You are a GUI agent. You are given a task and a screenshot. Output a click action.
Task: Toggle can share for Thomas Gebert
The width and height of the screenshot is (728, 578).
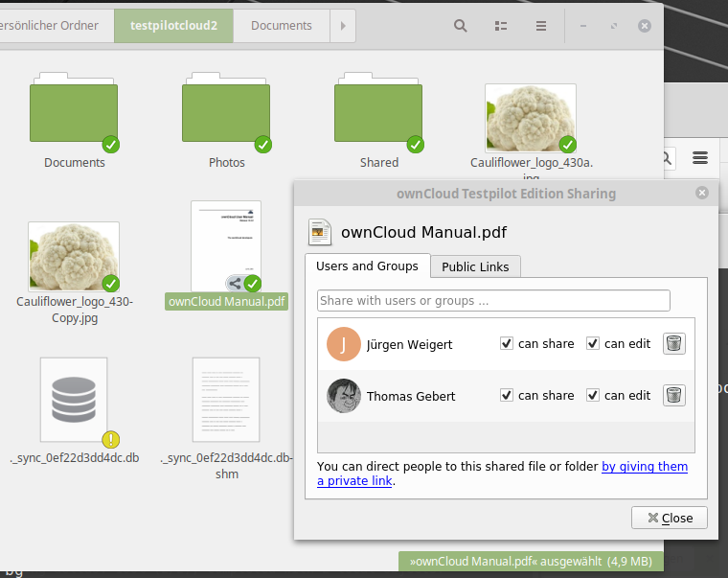[x=507, y=396]
